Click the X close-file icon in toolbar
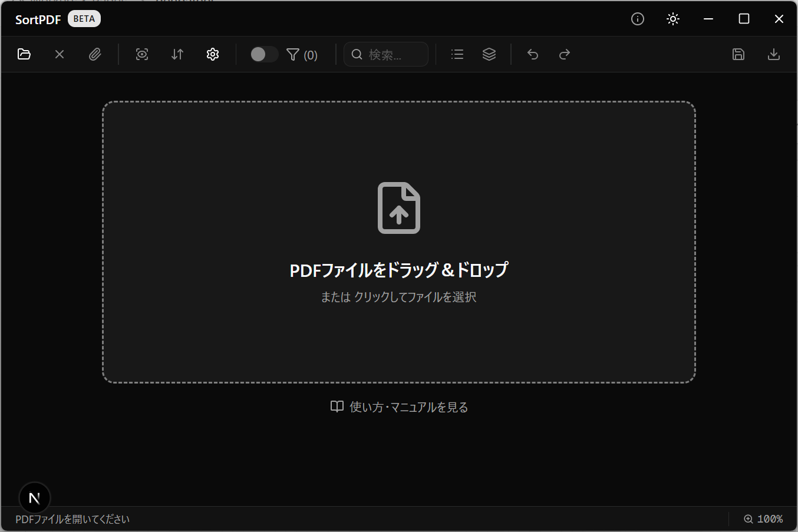 60,54
